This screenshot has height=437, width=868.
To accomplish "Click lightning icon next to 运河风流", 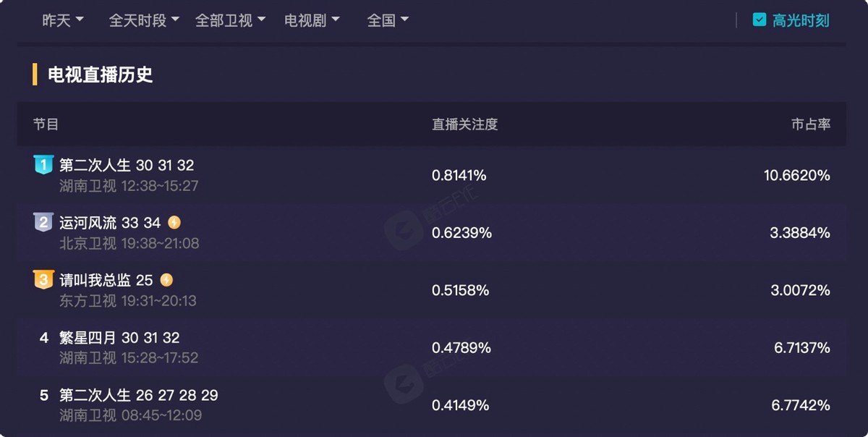I will tap(174, 222).
